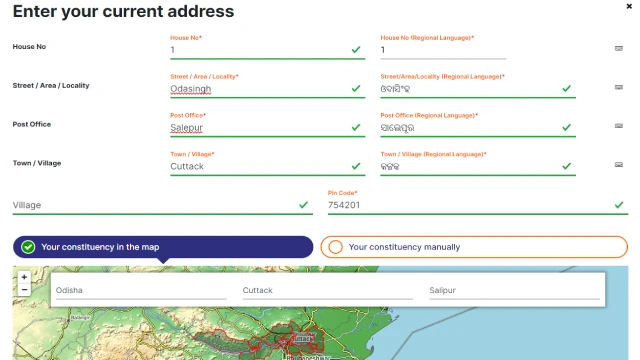Click House No (Regional Language) field
This screenshot has width=640, height=360.
point(443,50)
